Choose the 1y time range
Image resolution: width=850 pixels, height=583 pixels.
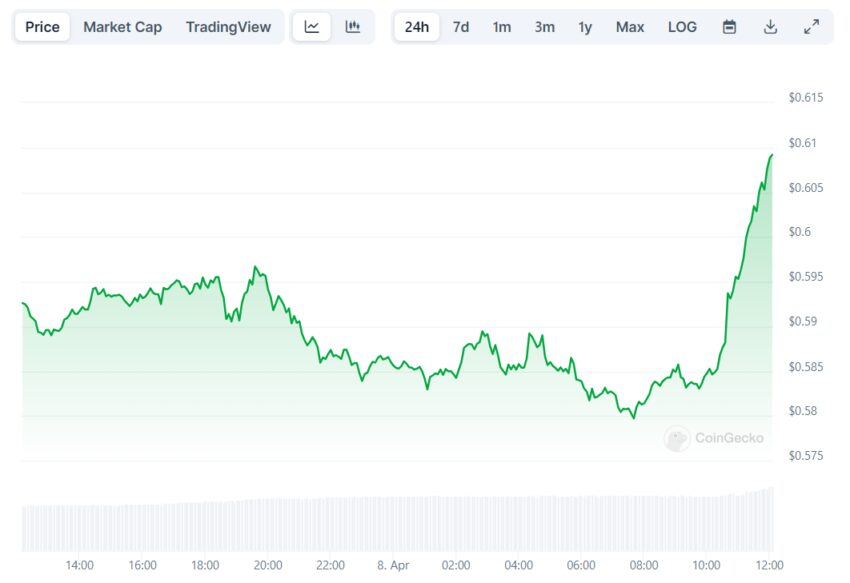pyautogui.click(x=585, y=27)
